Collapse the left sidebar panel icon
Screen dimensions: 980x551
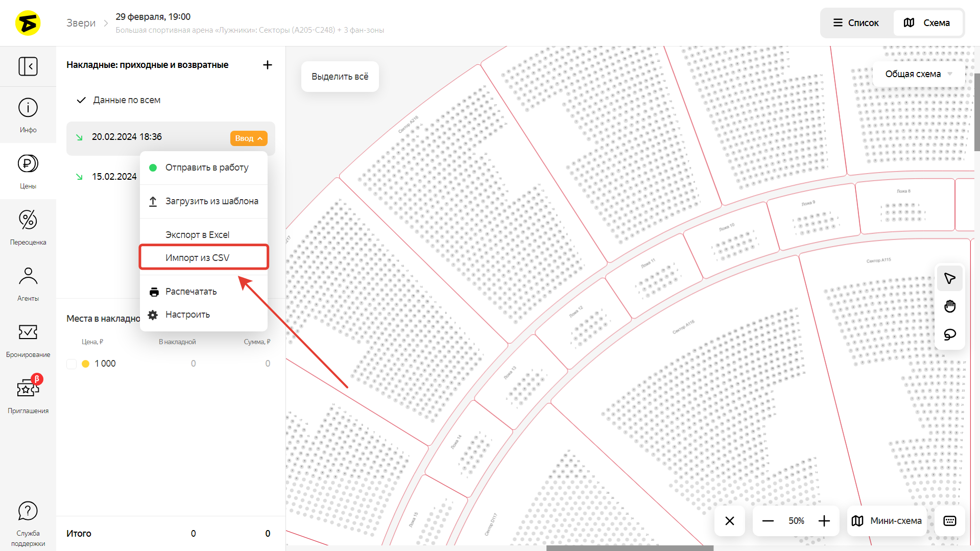(x=28, y=66)
